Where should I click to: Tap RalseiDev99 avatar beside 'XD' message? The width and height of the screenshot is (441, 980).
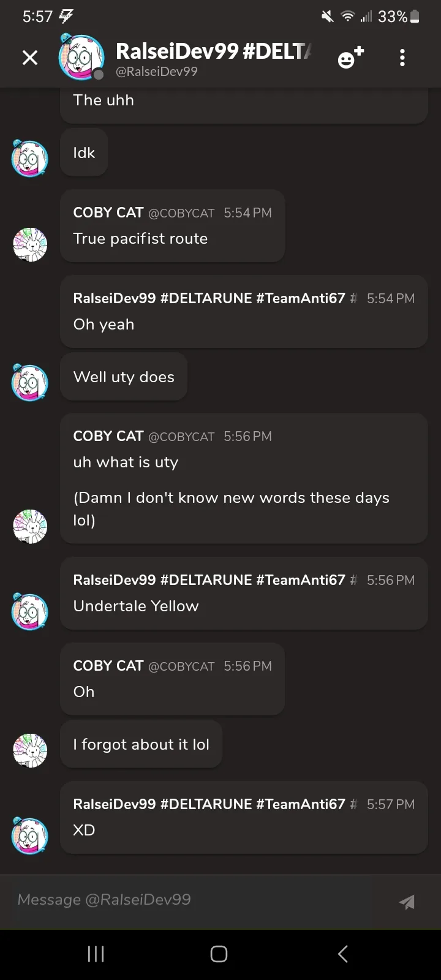pyautogui.click(x=30, y=835)
